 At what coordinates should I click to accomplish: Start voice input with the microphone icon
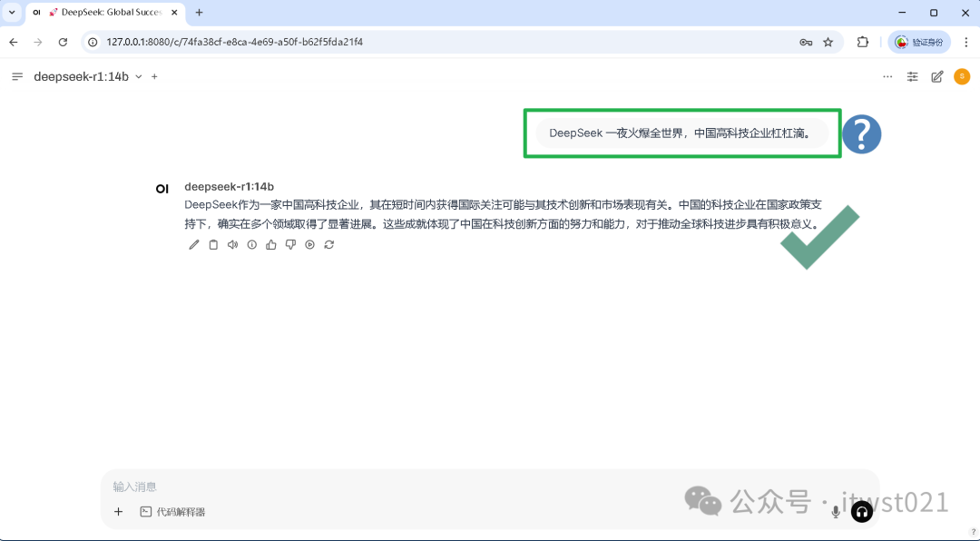point(836,512)
